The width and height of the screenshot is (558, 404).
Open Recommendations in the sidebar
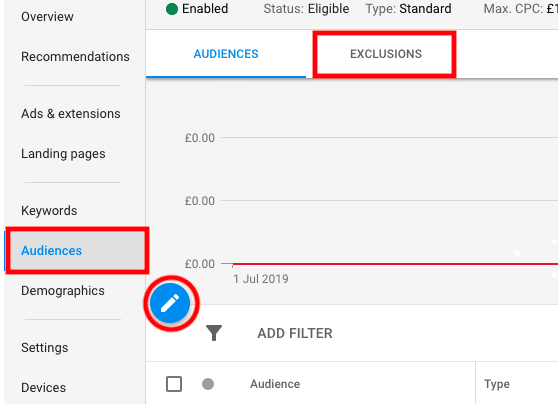[x=75, y=57]
